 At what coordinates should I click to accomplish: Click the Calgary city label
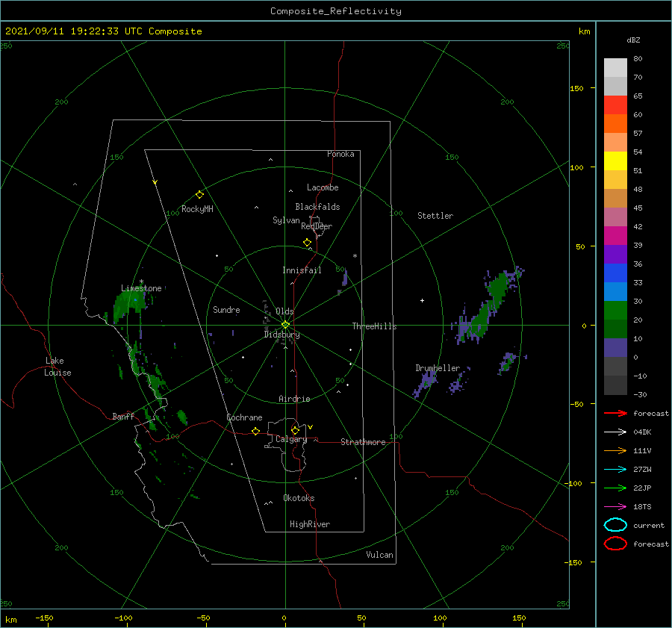click(x=291, y=439)
